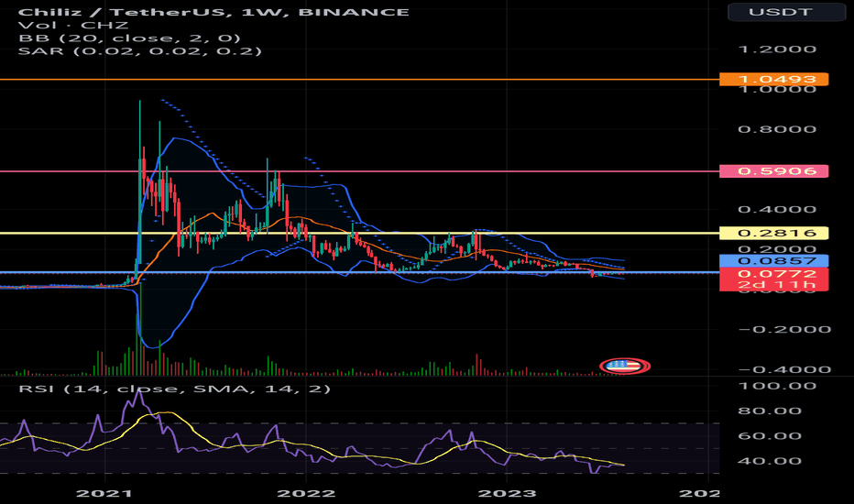Click the 0.4000 price axis value

click(777, 209)
